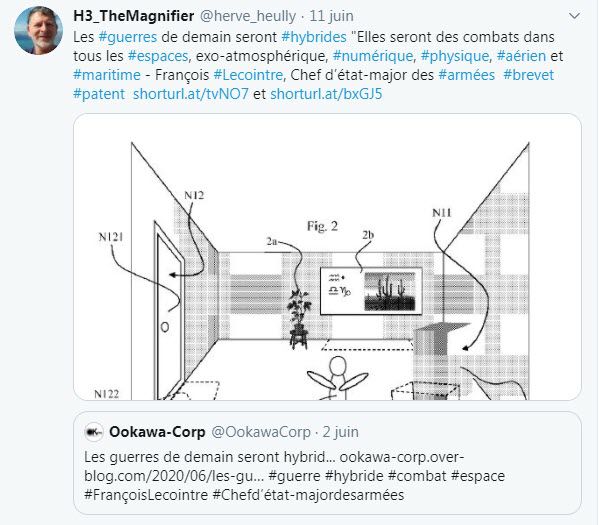599x525 pixels.
Task: Open Ookawa-Corp small avatar logo
Action: tap(94, 432)
